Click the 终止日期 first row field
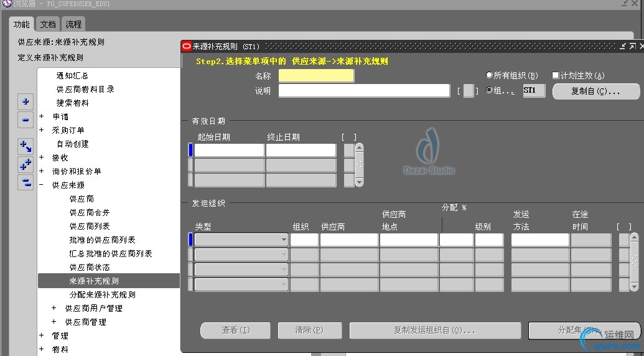Viewport: 644px width, 356px height. click(301, 150)
